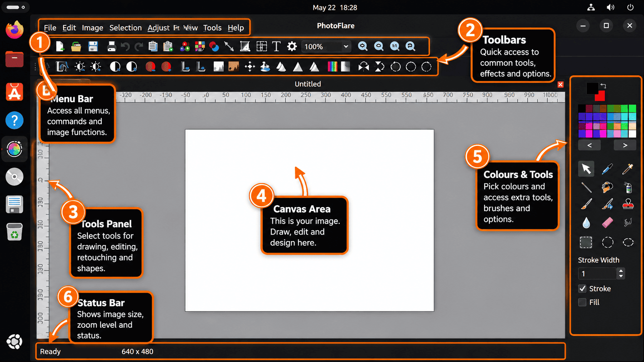This screenshot has width=644, height=362.
Task: Undo the last action with the toolbar arrow
Action: coord(125,47)
